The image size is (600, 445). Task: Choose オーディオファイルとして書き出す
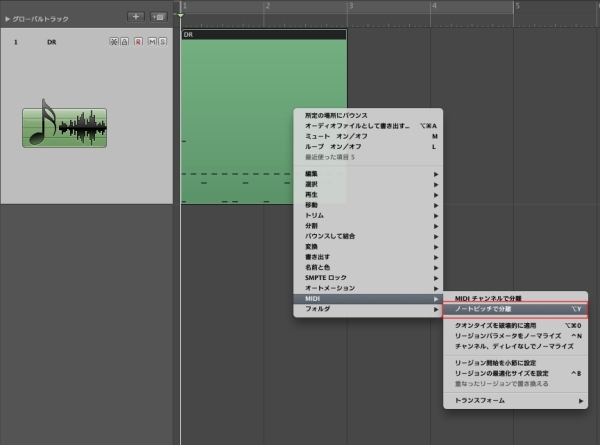(x=368, y=126)
